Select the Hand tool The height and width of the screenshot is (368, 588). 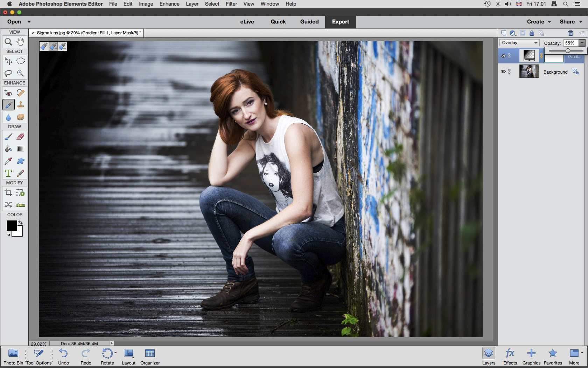click(21, 42)
